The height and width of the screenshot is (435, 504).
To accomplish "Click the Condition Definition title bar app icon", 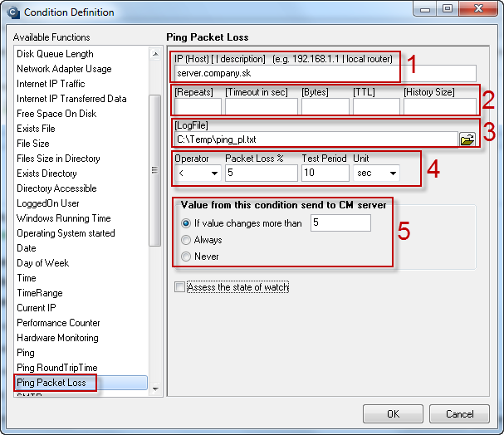I will [13, 12].
